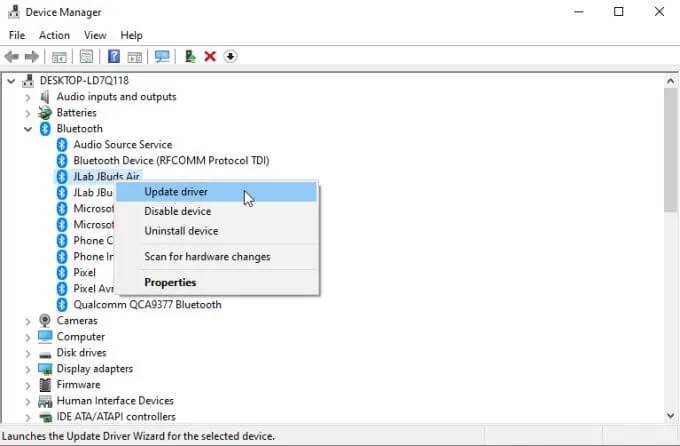Open the View menu

(x=95, y=35)
